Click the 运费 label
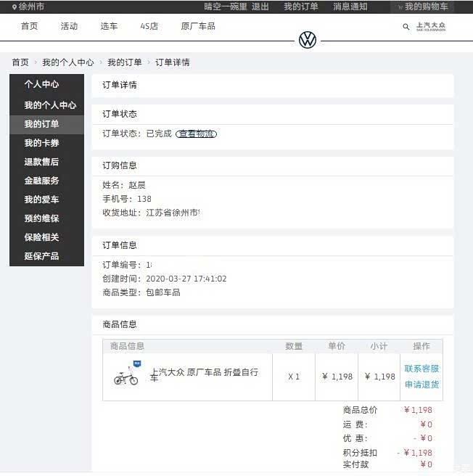Screen dimensions: 473x476 (x=355, y=424)
